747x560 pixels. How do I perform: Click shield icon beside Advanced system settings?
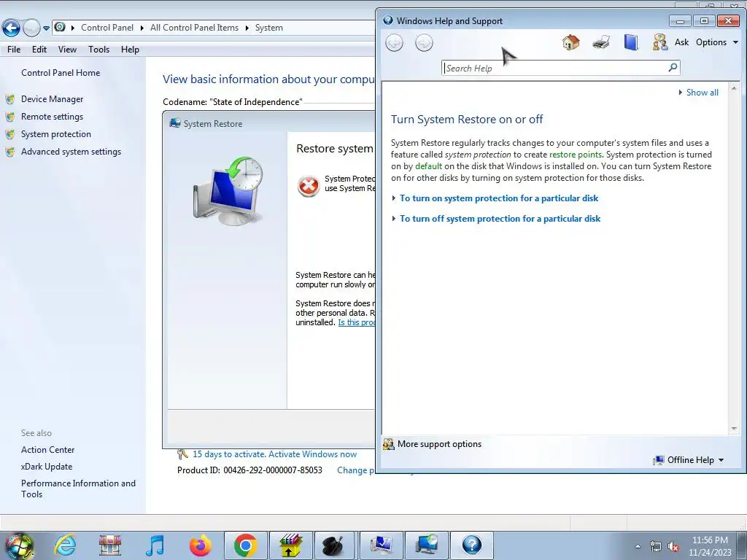point(10,152)
